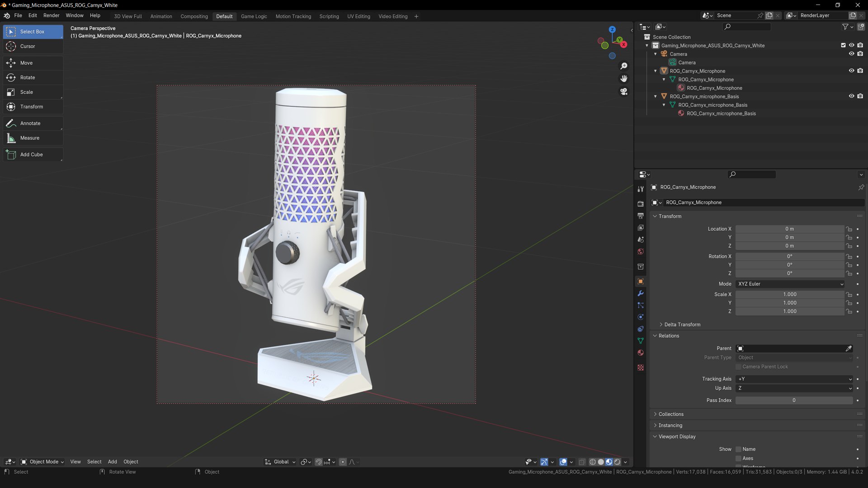Click the Scale X value field
The width and height of the screenshot is (868, 488).
coord(790,294)
